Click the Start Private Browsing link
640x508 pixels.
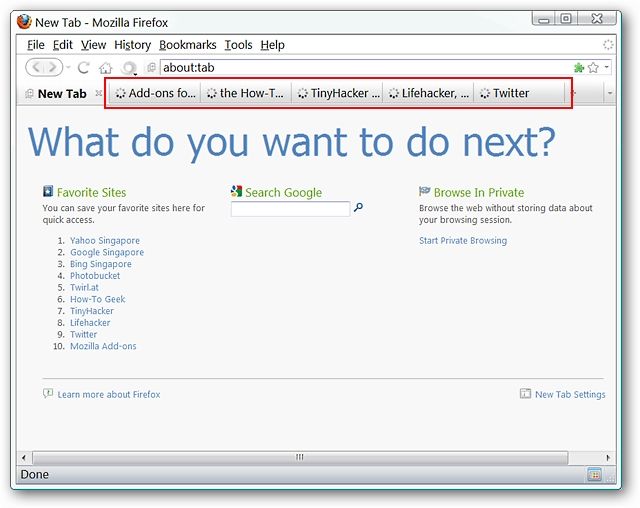tap(463, 241)
